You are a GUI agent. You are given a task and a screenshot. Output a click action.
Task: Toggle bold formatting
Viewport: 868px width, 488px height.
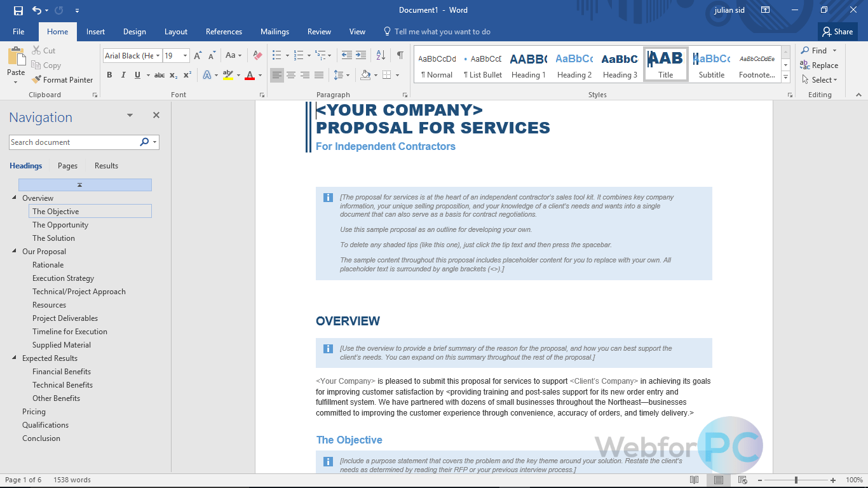click(109, 75)
